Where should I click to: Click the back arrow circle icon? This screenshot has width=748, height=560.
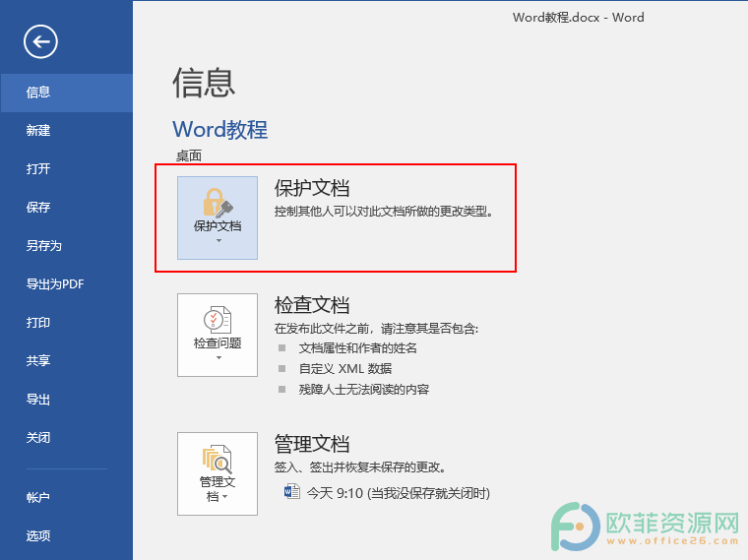coord(40,41)
